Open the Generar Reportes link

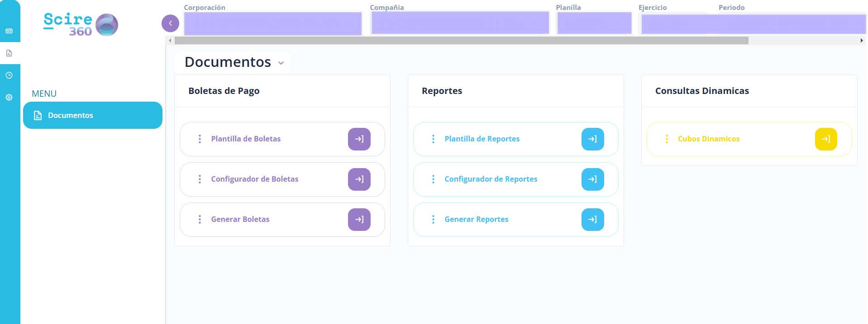pos(476,220)
